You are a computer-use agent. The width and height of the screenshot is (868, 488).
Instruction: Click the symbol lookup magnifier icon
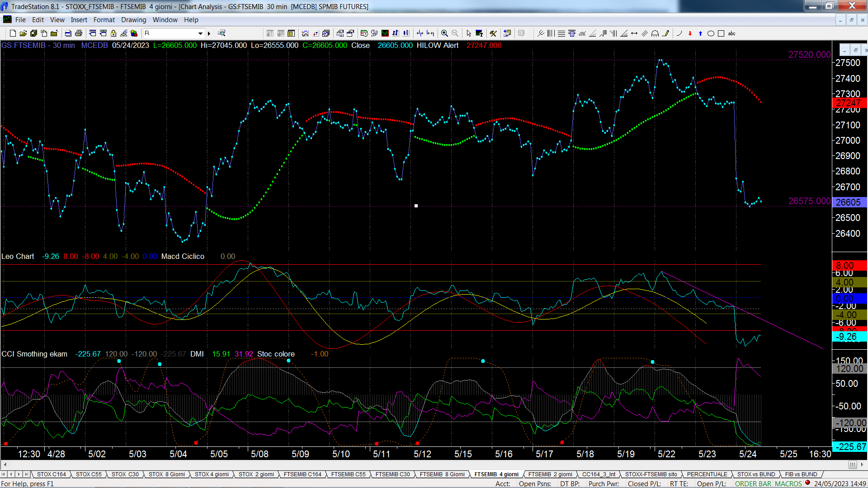pyautogui.click(x=222, y=33)
